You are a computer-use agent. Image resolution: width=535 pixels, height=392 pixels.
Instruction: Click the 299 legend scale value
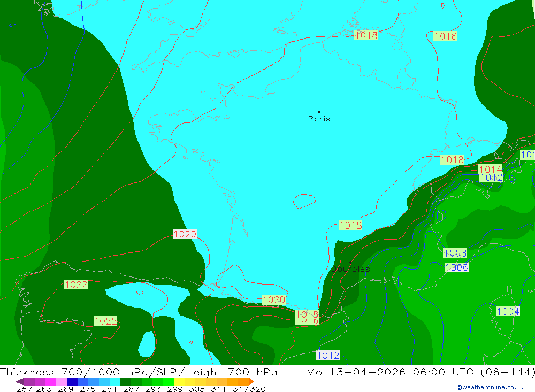[x=175, y=389]
